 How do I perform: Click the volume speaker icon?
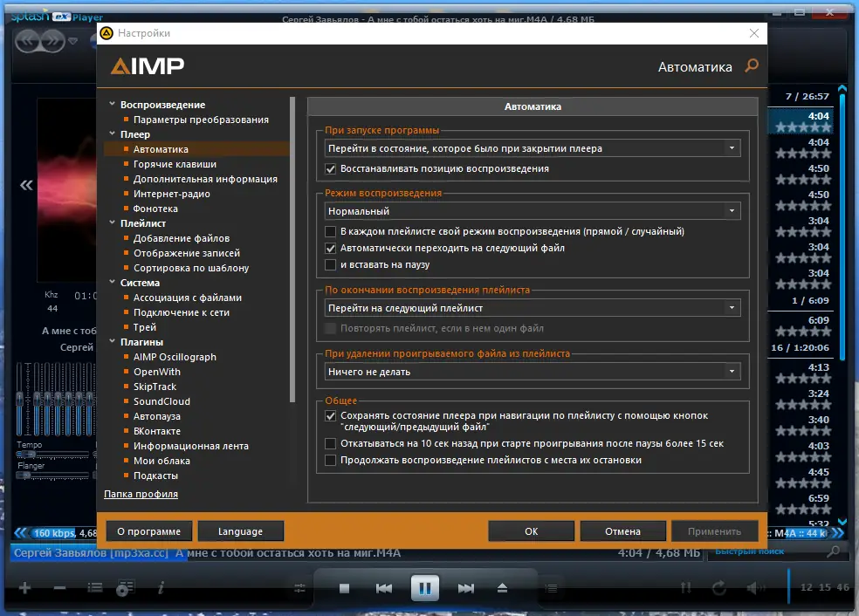click(x=756, y=588)
